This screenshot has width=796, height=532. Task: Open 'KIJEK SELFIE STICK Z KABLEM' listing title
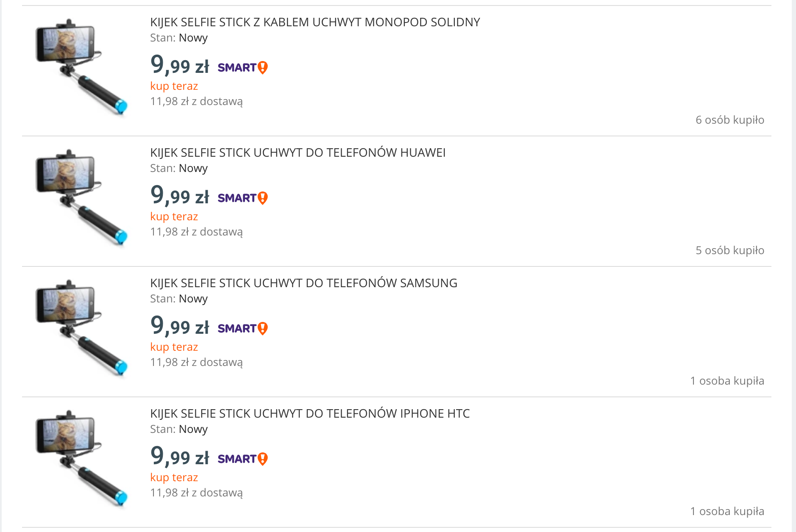pos(315,22)
